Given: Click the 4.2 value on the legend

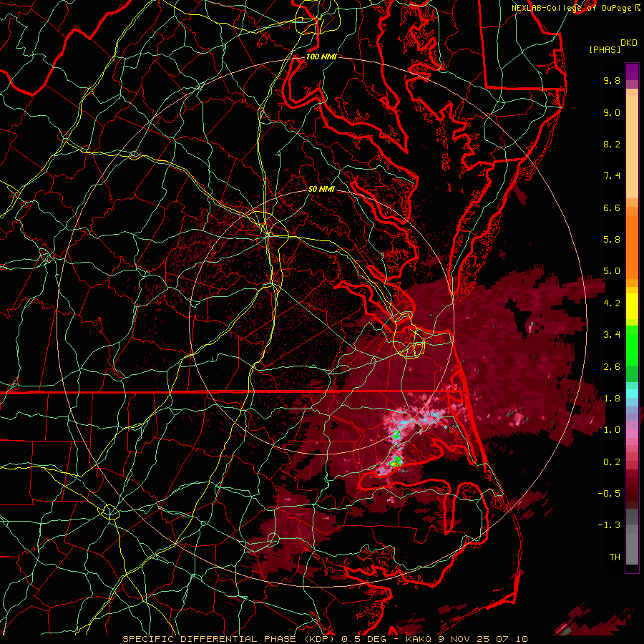Looking at the screenshot, I should click(x=612, y=303).
